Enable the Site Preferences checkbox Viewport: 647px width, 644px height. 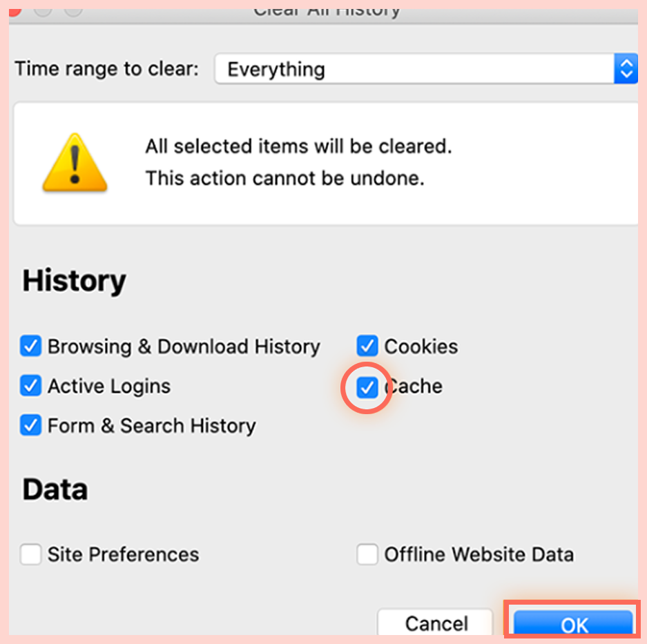tap(30, 554)
